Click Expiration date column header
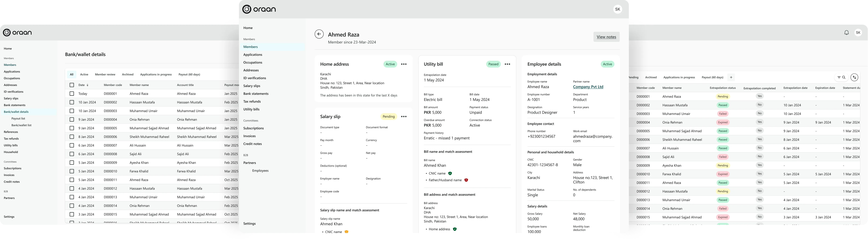The width and height of the screenshot is (868, 243). click(825, 88)
